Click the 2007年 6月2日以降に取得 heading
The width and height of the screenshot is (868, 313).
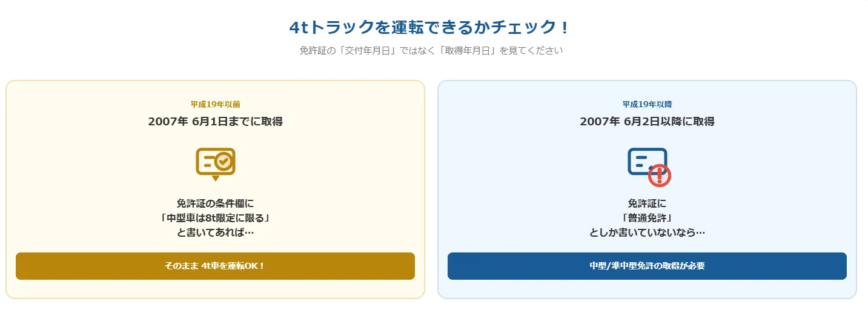(647, 121)
